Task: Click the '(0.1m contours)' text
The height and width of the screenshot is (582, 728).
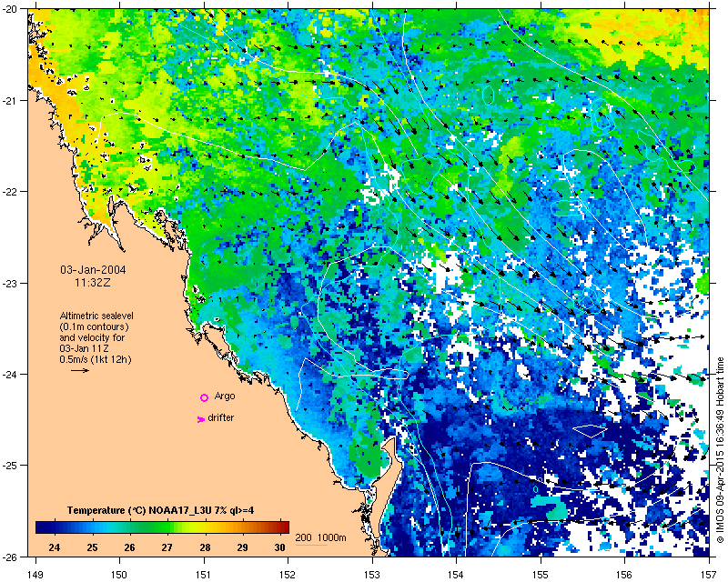Action: 94,326
